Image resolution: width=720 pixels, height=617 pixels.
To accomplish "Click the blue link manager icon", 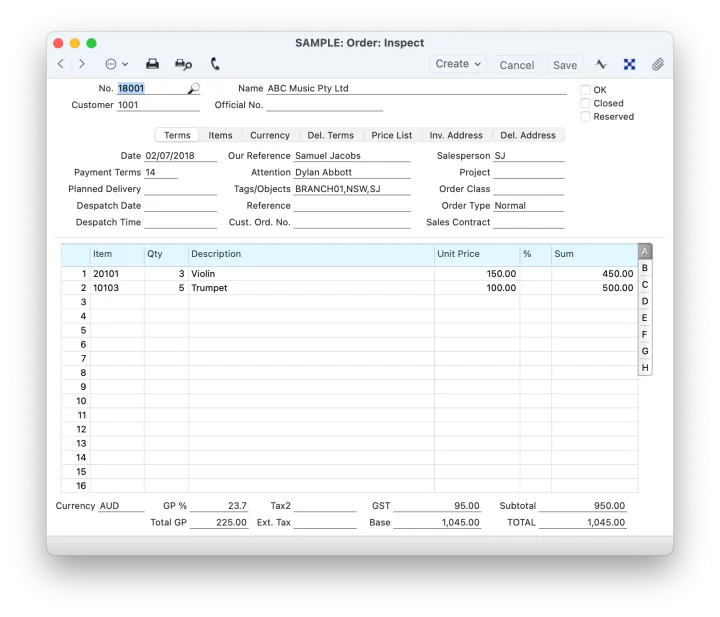I will [x=629, y=64].
